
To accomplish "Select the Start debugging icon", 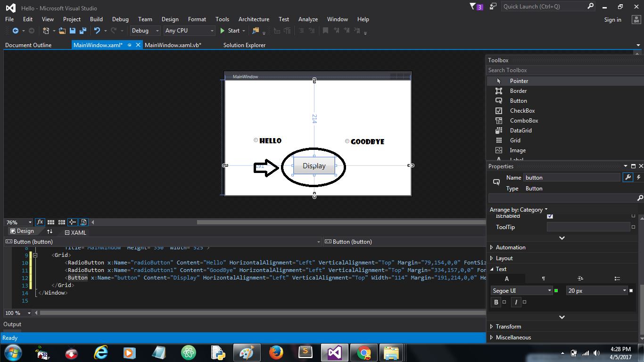I will (x=223, y=30).
